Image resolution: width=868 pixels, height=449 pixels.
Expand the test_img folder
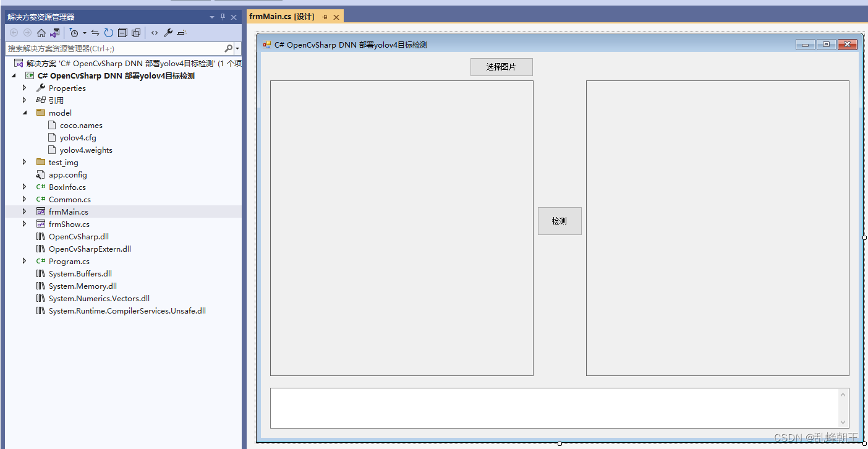click(x=25, y=162)
